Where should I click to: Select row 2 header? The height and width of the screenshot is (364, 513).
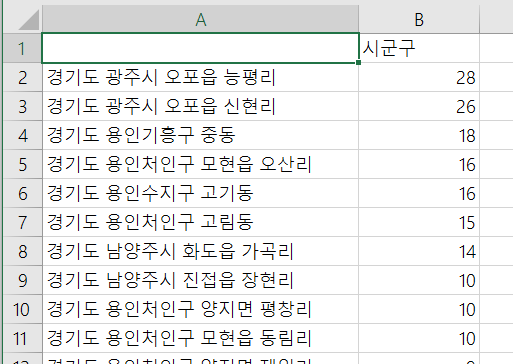point(22,77)
